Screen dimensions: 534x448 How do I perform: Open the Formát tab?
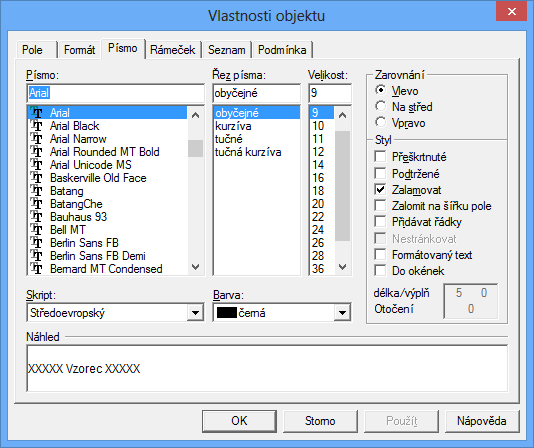pyautogui.click(x=79, y=50)
